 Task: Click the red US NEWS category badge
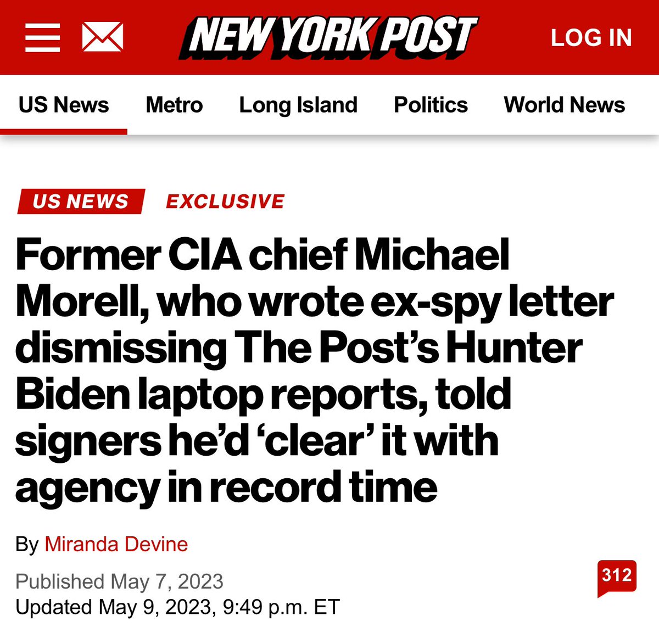pos(81,201)
